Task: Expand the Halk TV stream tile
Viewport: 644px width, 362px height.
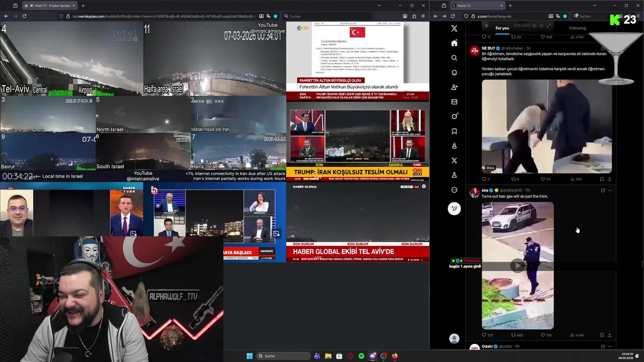Action: [x=276, y=233]
